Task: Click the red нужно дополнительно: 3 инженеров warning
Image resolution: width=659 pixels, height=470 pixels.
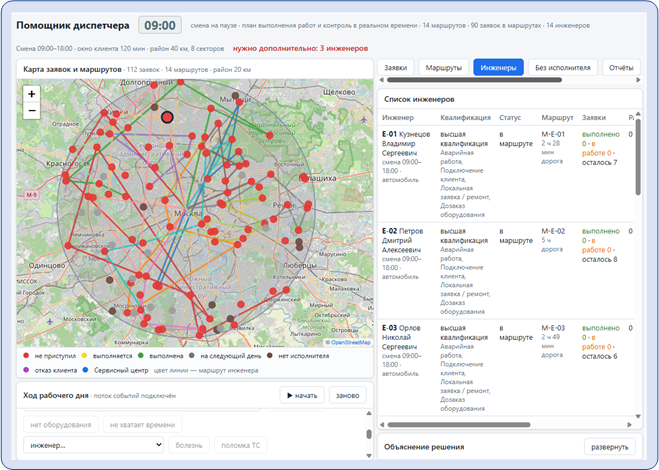Action: (301, 48)
